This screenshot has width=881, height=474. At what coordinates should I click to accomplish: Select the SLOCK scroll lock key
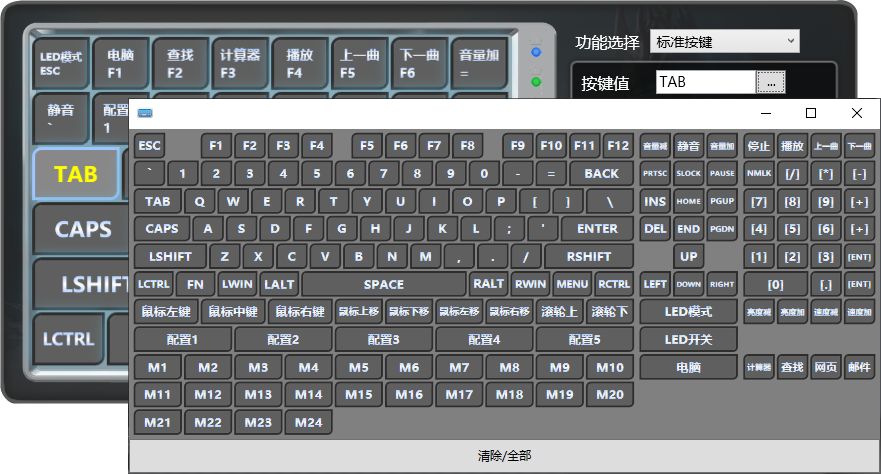[x=688, y=173]
